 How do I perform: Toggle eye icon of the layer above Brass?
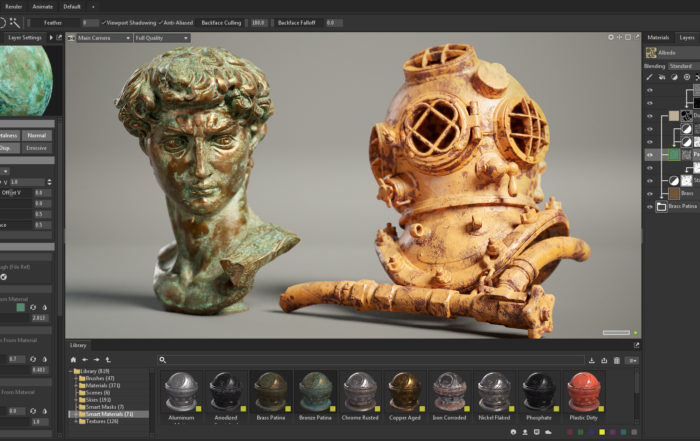(650, 181)
